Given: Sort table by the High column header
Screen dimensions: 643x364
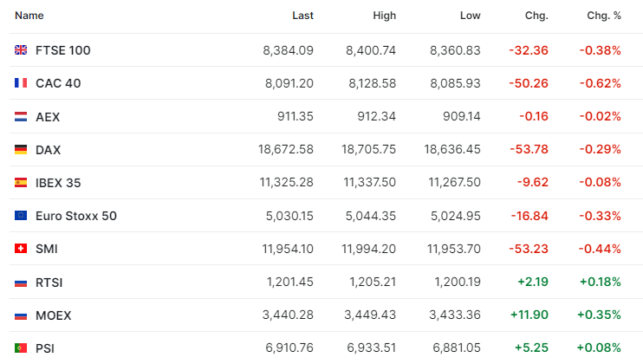Looking at the screenshot, I should pos(384,16).
